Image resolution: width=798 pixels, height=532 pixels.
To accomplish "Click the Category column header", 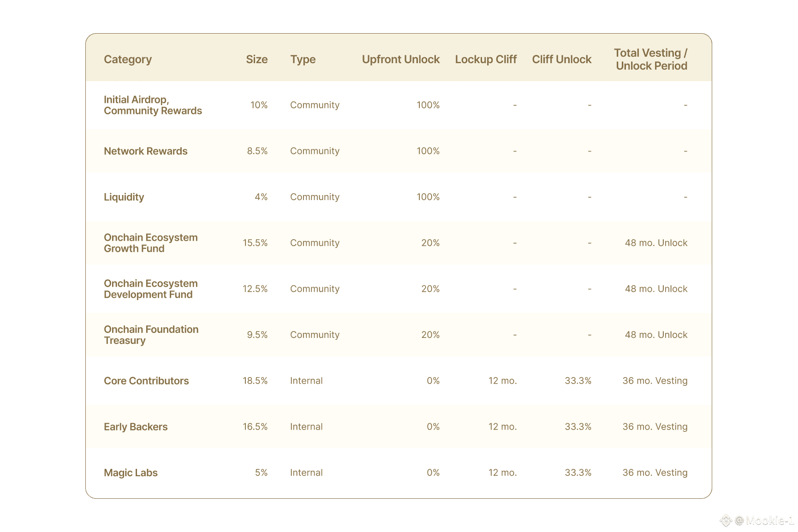I will (128, 59).
